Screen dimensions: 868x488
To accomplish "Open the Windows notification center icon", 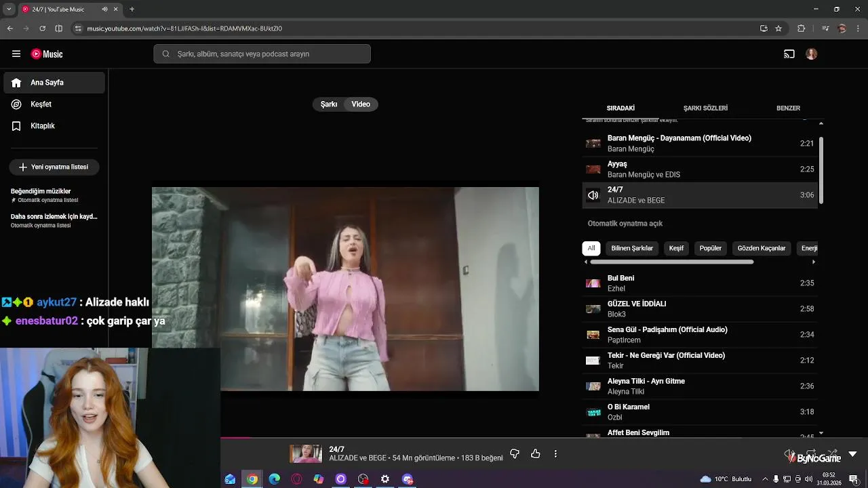I will (854, 479).
